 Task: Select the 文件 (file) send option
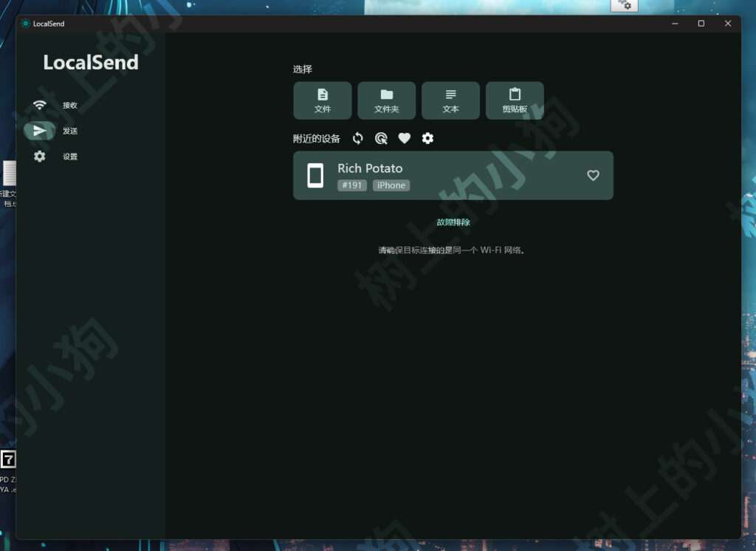coord(322,100)
